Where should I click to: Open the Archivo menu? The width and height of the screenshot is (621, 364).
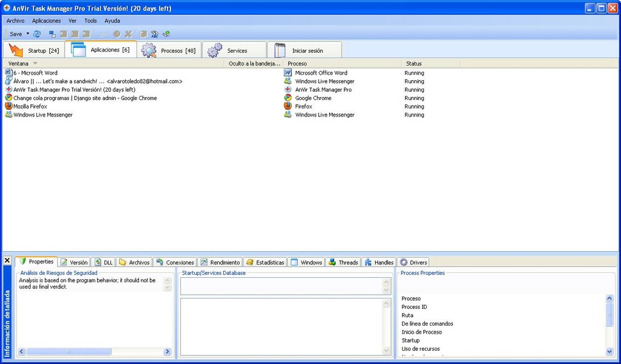15,21
